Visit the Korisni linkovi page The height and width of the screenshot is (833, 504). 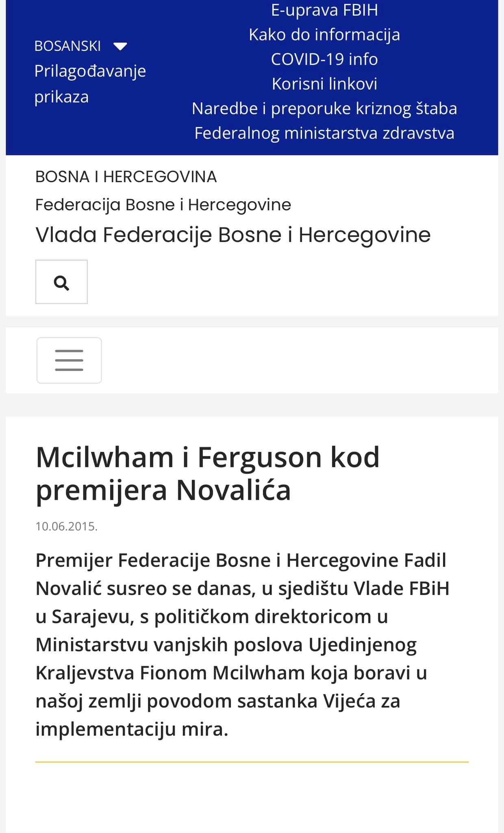pos(324,84)
